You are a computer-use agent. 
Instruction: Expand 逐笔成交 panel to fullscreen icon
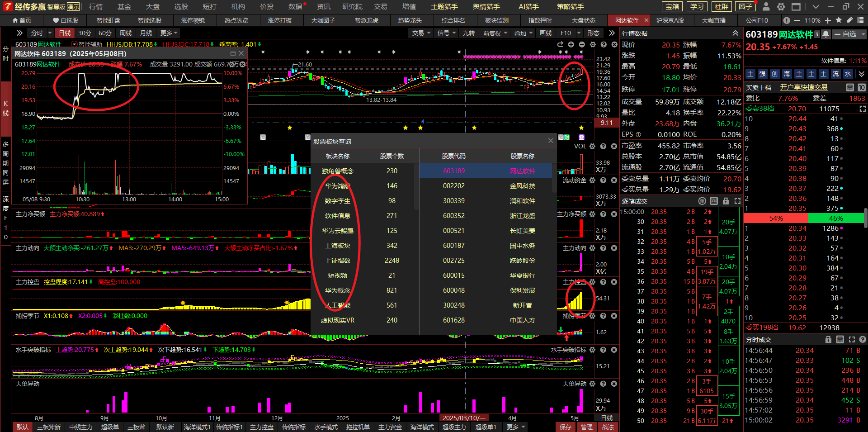[x=737, y=201]
